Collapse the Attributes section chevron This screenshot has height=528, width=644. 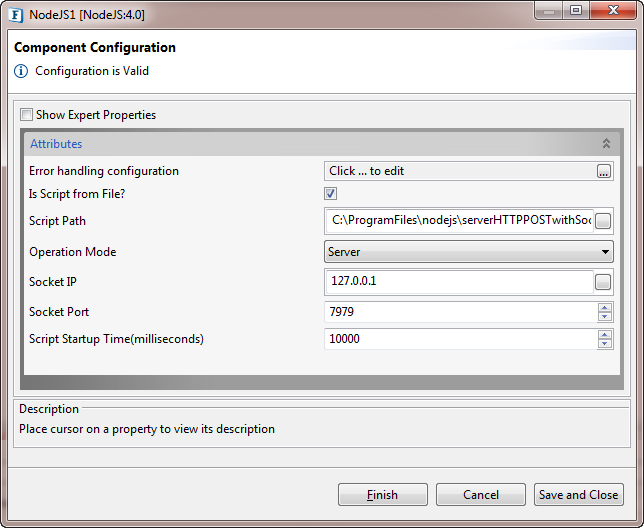tap(606, 143)
